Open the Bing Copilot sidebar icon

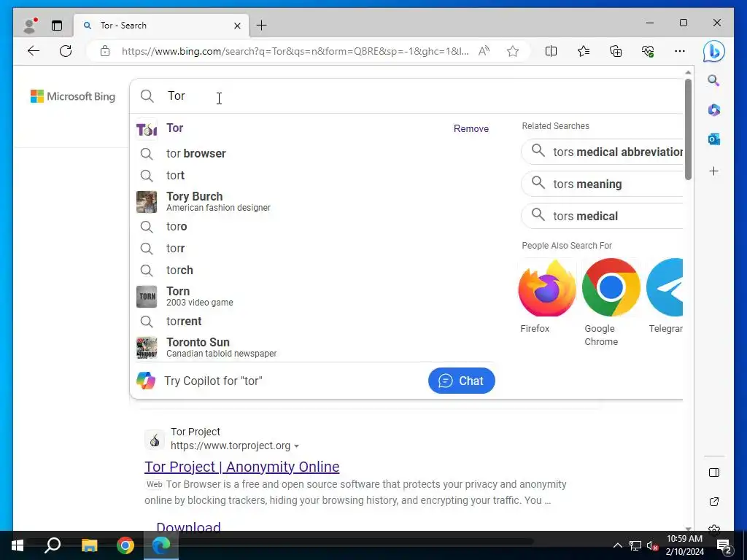click(713, 52)
